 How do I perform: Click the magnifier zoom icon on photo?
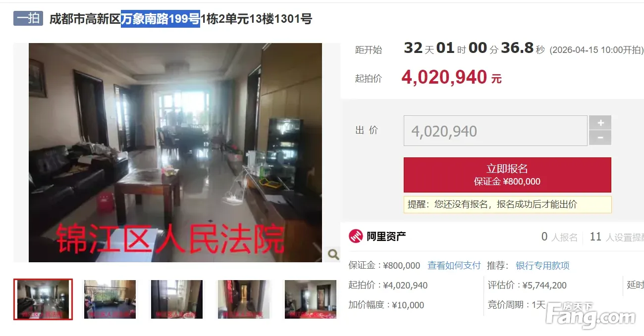333,254
